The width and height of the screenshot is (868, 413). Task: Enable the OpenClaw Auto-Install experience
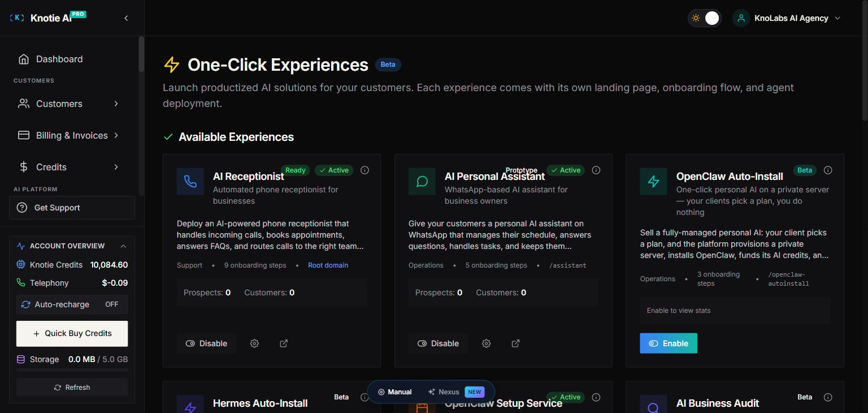[x=669, y=343]
